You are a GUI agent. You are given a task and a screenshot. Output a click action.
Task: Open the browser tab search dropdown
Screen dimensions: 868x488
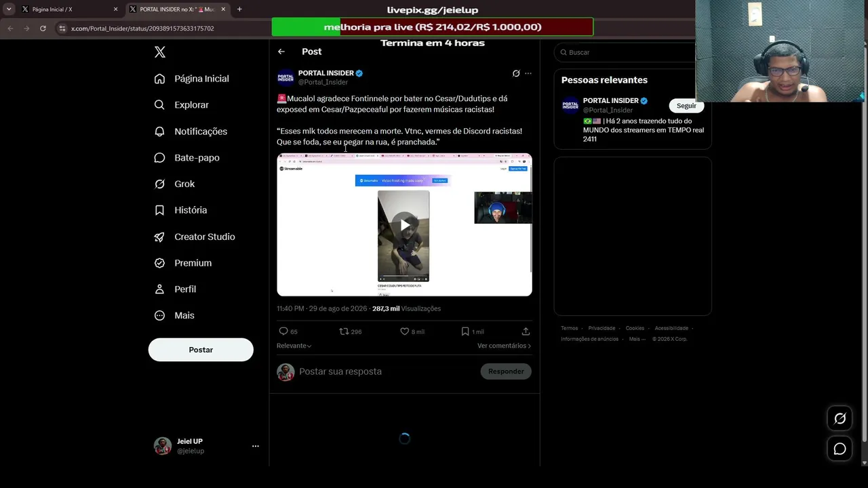point(9,9)
